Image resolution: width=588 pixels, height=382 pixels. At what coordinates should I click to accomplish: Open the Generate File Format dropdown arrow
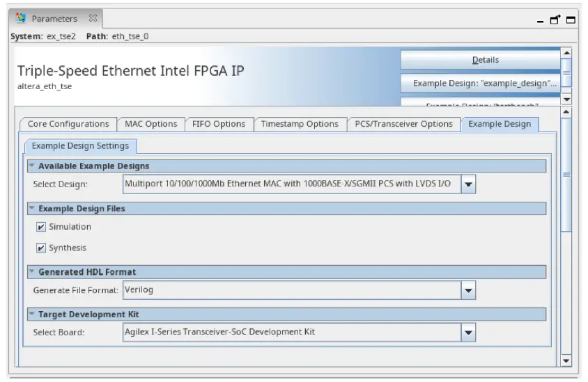pos(468,290)
